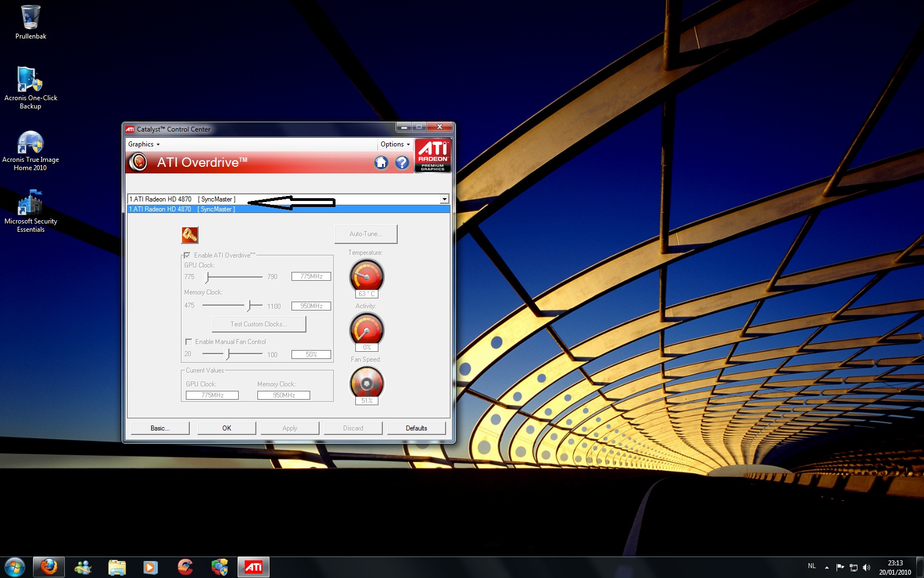
Task: Open the Windows Start menu orb
Action: coord(14,567)
